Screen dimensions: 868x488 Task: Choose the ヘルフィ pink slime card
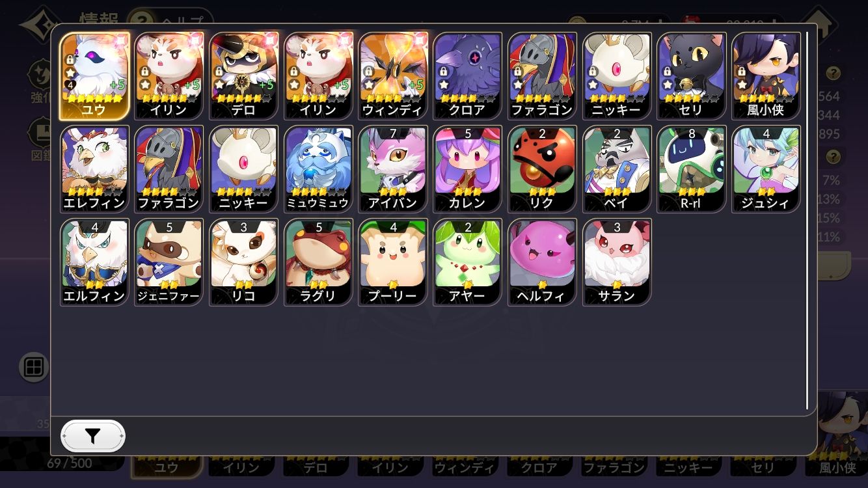[543, 262]
